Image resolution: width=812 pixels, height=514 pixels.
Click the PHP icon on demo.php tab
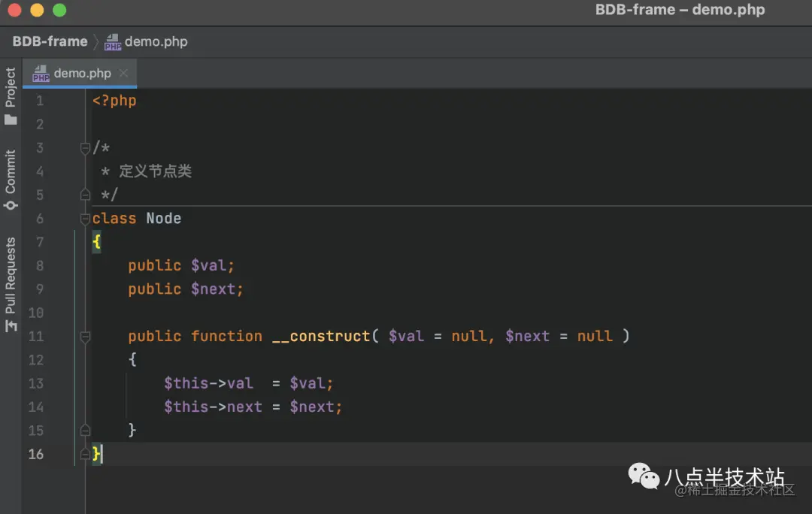41,74
